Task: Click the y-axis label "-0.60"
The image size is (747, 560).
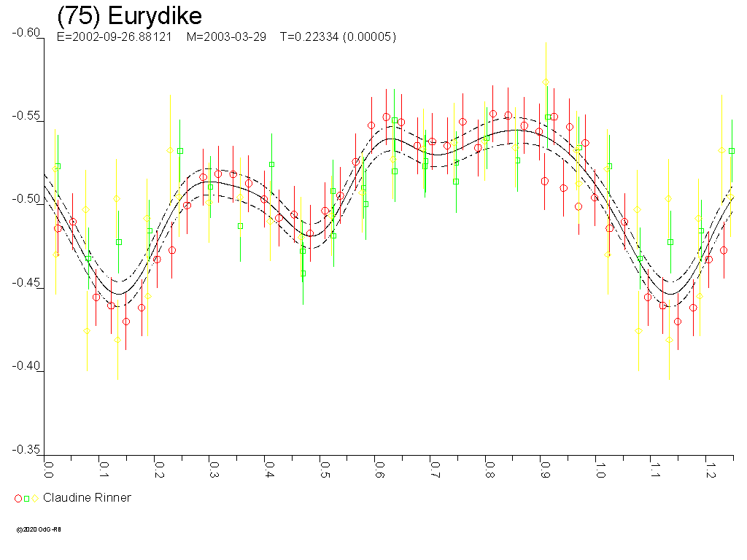Action: click(x=26, y=32)
